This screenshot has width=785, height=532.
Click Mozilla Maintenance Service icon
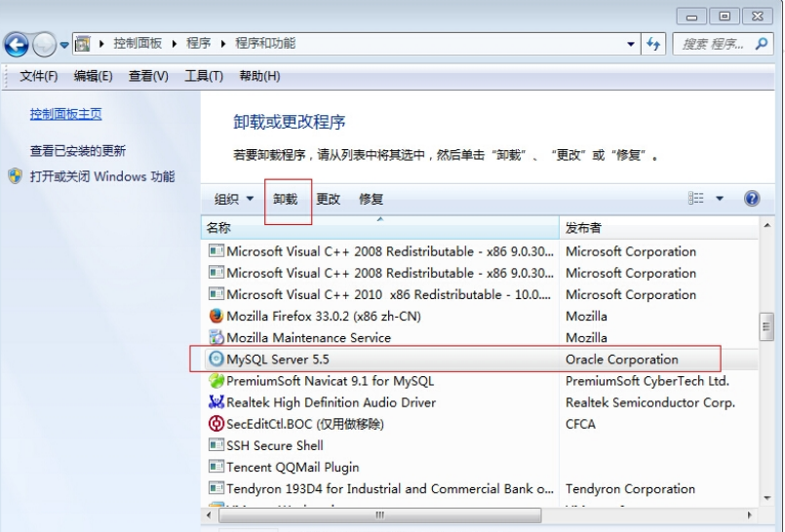[x=216, y=337]
